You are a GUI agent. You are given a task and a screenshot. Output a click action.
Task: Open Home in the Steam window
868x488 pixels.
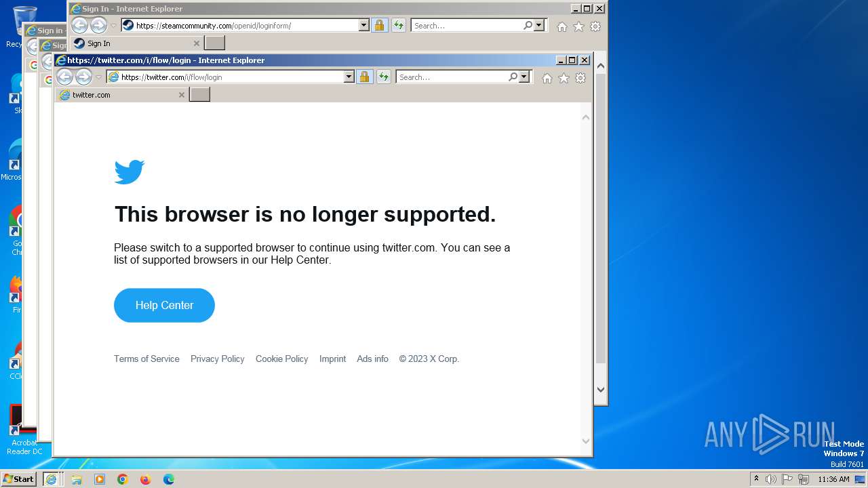[562, 26]
